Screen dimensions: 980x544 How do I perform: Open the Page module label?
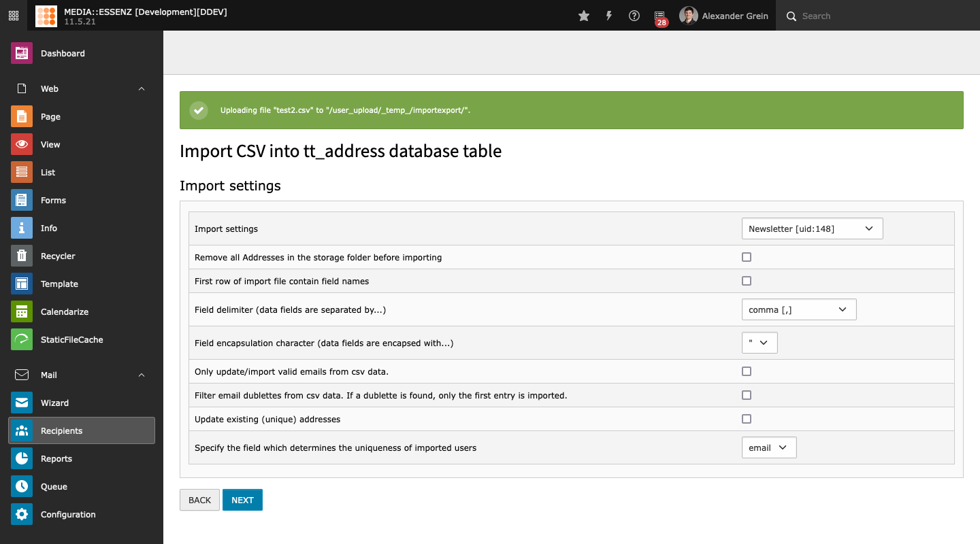(50, 116)
